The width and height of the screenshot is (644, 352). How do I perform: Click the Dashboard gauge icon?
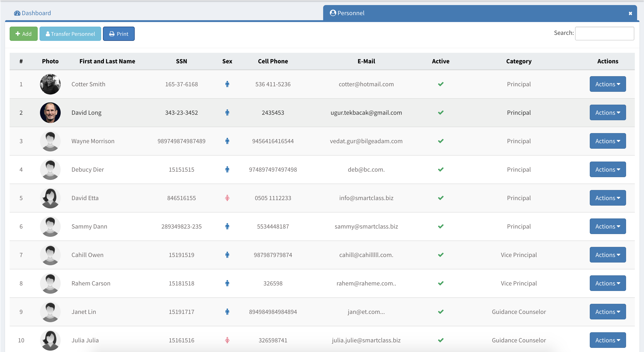[x=17, y=13]
